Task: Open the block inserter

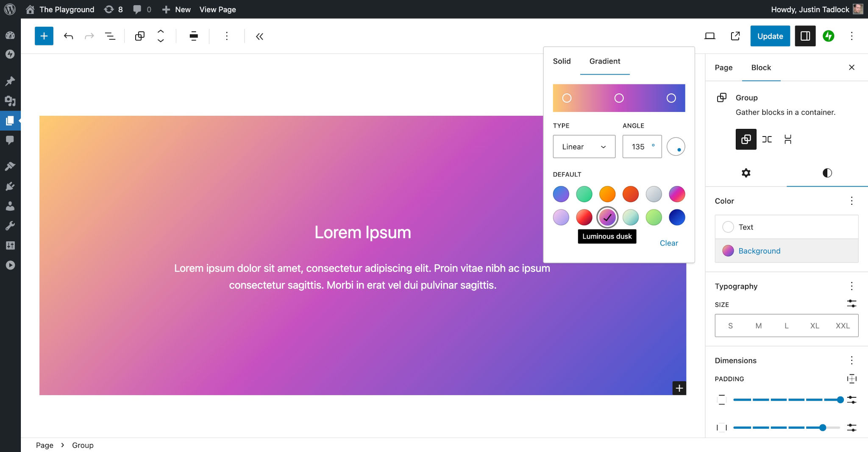Action: (x=44, y=36)
